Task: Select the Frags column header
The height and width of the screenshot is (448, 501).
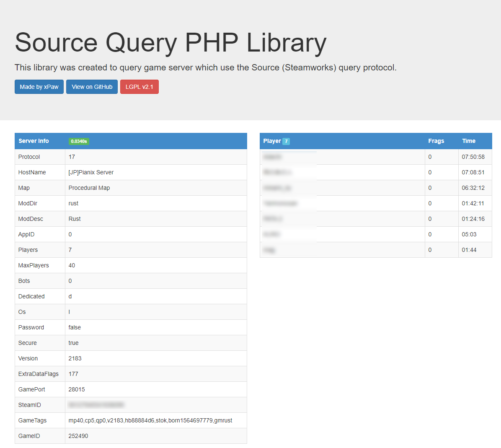Action: 436,141
